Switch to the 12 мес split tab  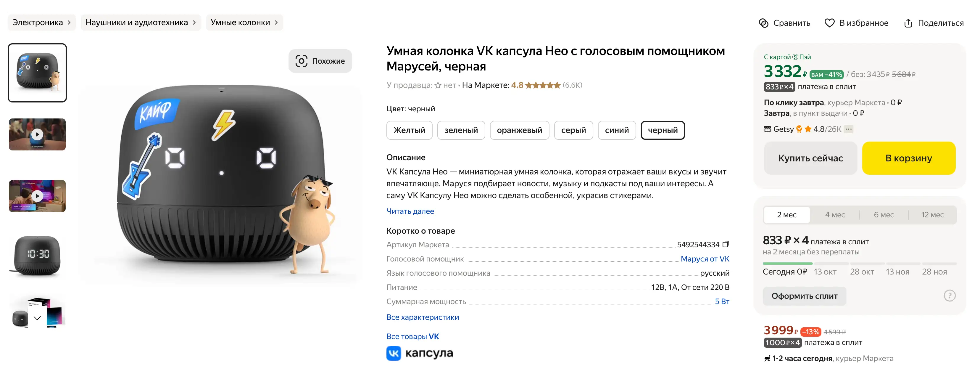(932, 215)
